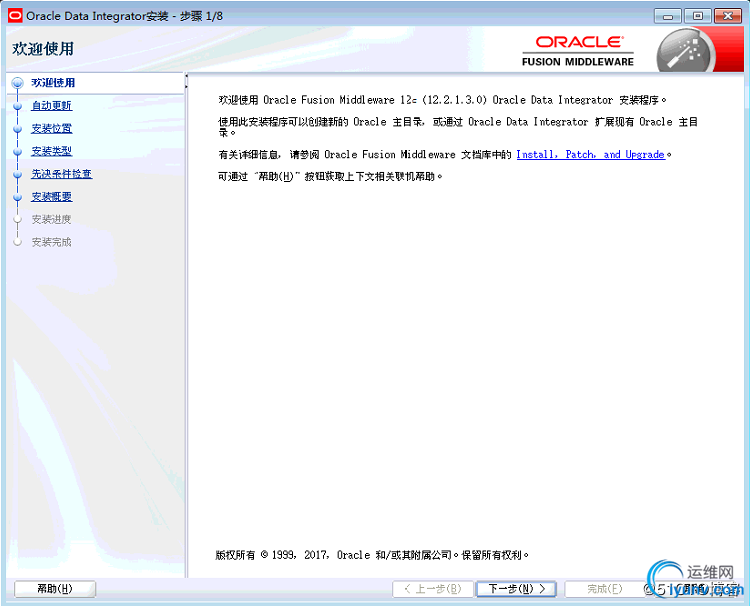Viewport: 750px width, 606px height.
Task: Click the 安装完成 step bullet icon
Action: click(18, 242)
